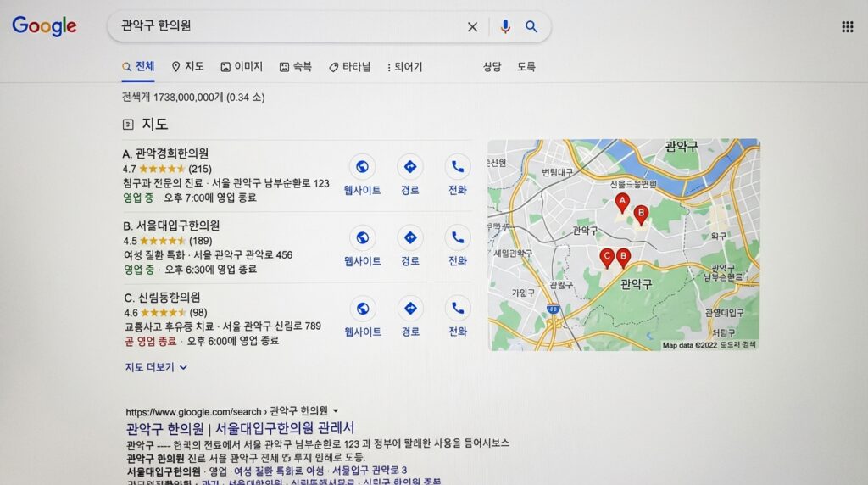
Task: Start voice search with microphone icon
Action: pyautogui.click(x=505, y=26)
